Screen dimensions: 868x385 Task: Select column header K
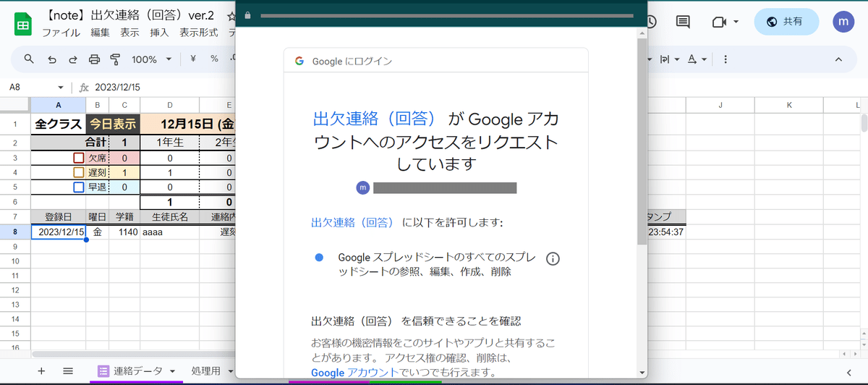[788, 106]
